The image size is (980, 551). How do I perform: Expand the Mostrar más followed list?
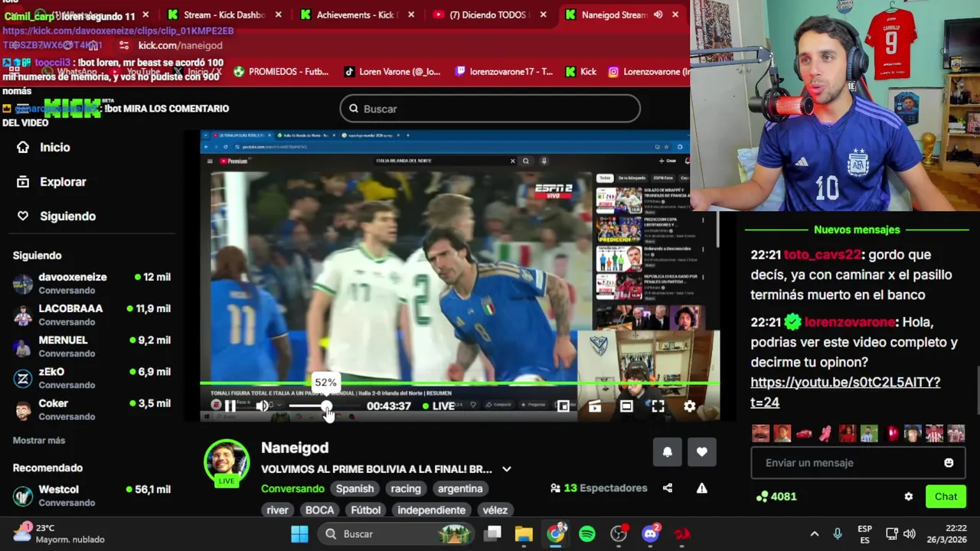(39, 440)
